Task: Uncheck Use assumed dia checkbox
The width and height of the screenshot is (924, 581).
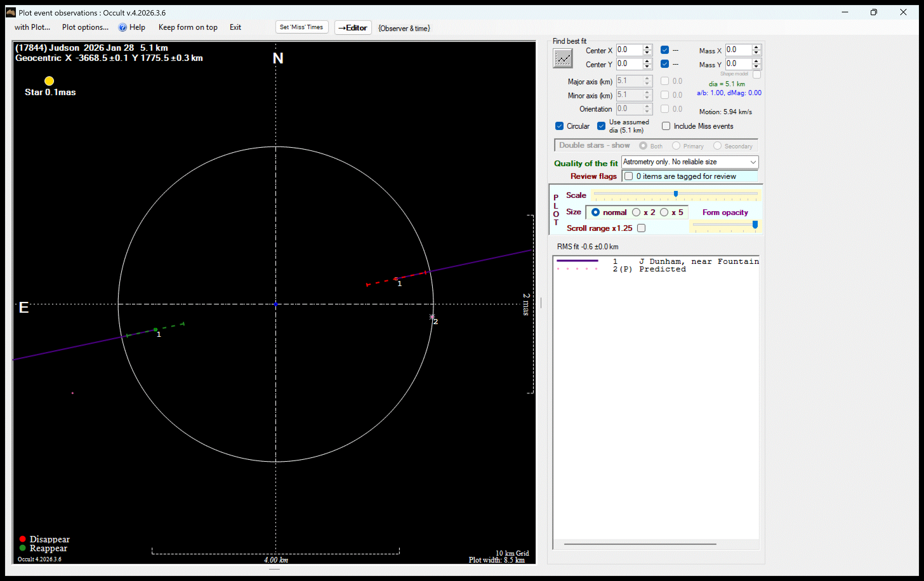Action: [601, 126]
